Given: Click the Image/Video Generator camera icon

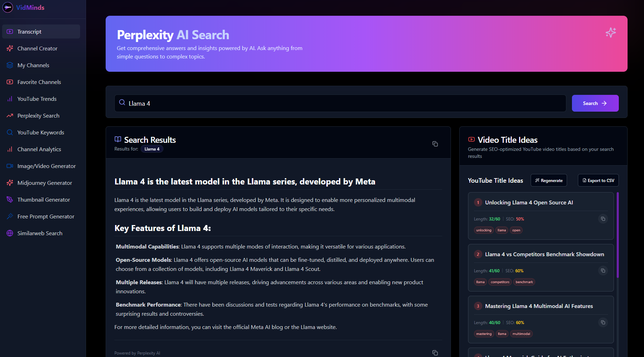Looking at the screenshot, I should [x=10, y=166].
